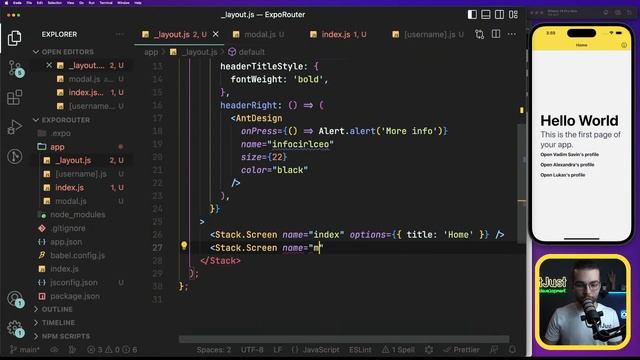The image size is (640, 360).
Task: Open the .gitignore file
Action: point(68,228)
